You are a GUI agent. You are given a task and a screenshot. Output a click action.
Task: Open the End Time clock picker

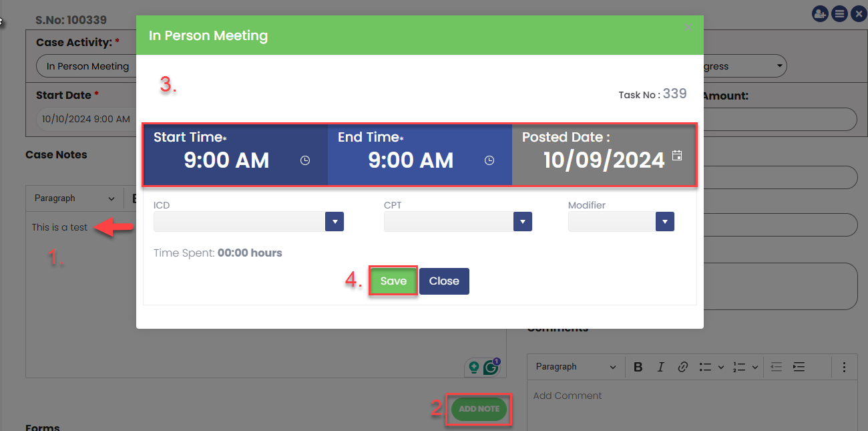point(489,160)
